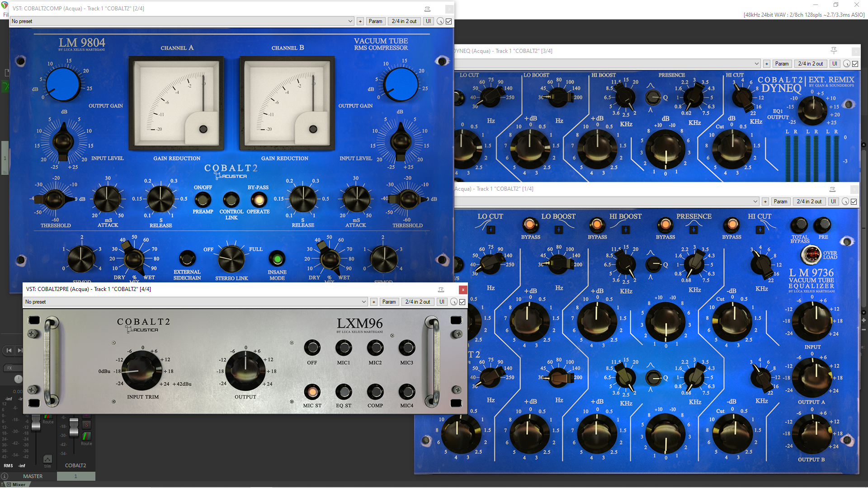Disable the COBALT2COMP plugin via its enable checkbox
This screenshot has width=868, height=488.
click(x=448, y=21)
